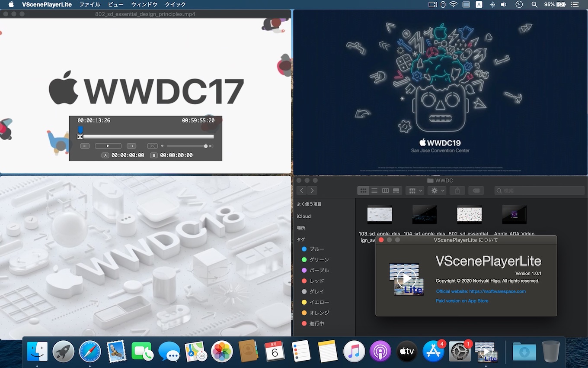Open the VScenePlayerLite app menu
The image size is (588, 368).
pyautogui.click(x=47, y=4)
